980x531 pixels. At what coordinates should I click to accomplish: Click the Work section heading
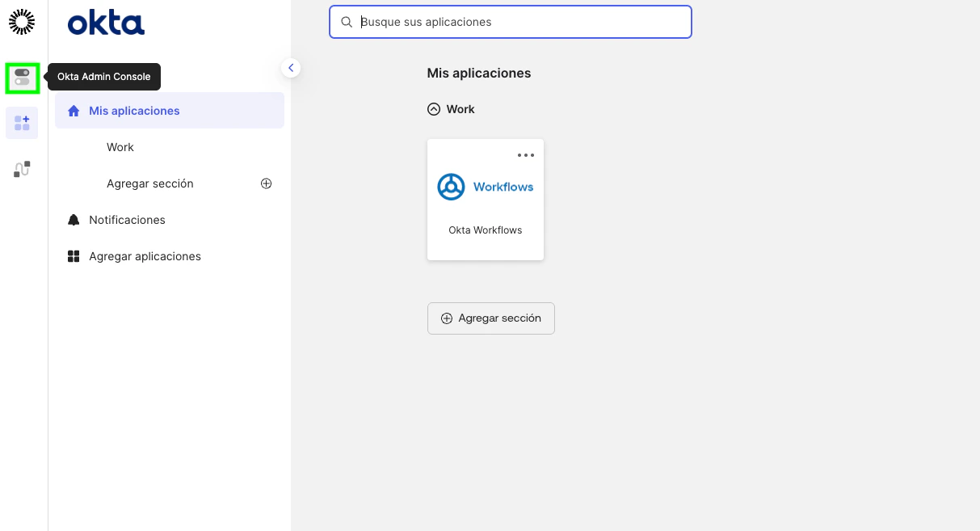461,109
